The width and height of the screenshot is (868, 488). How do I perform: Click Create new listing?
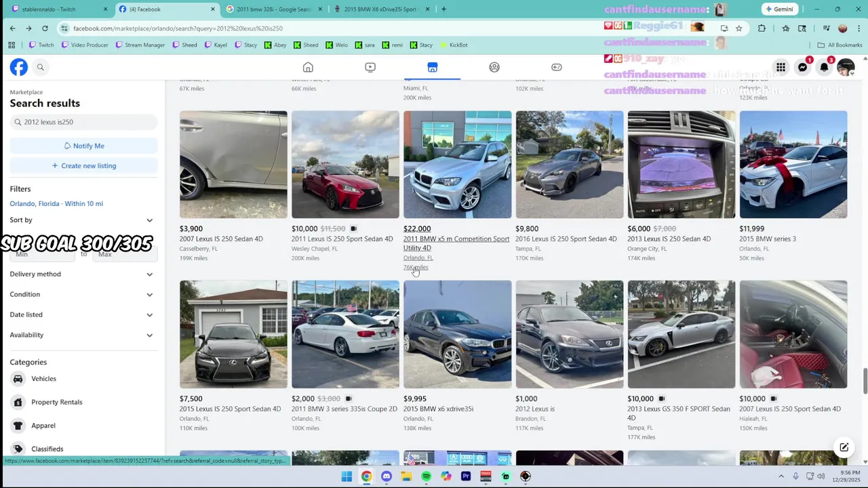(x=83, y=165)
